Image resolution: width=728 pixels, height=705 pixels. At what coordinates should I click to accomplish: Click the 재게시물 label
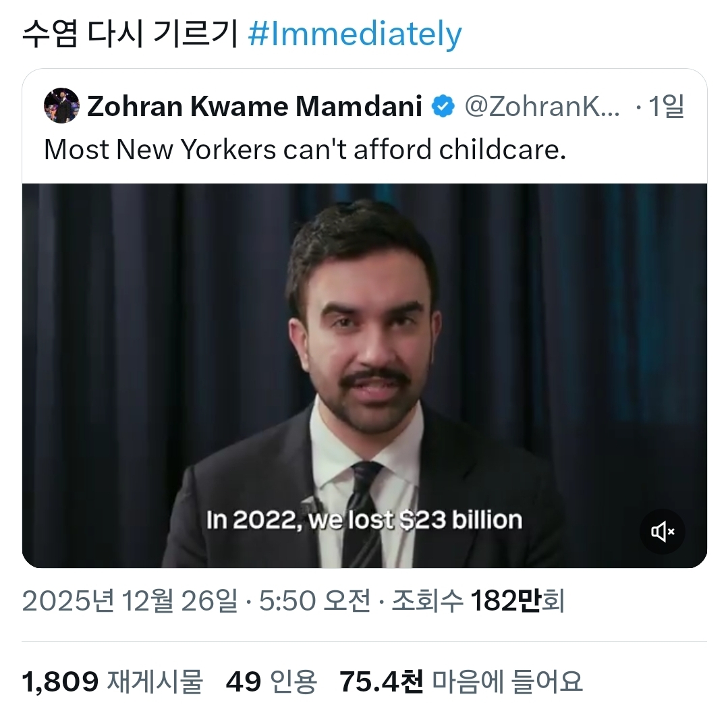pyautogui.click(x=155, y=682)
